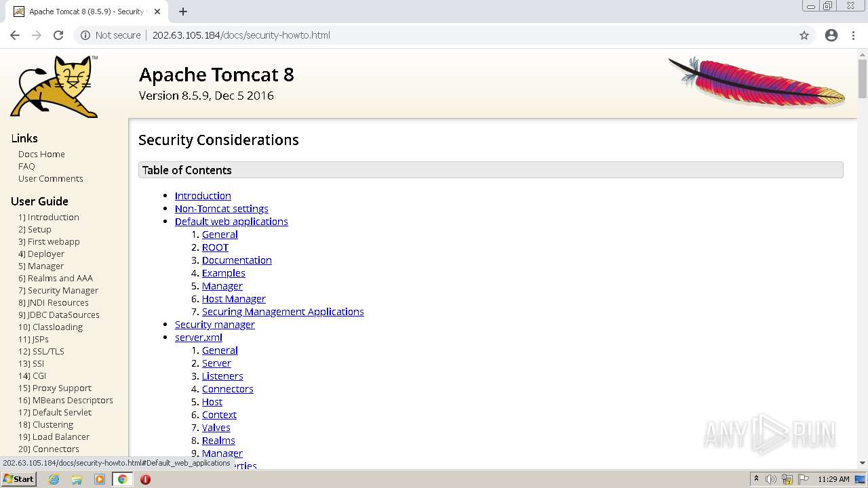This screenshot has width=868, height=488.
Task: Jump to Host Manager subsection
Action: coord(234,298)
